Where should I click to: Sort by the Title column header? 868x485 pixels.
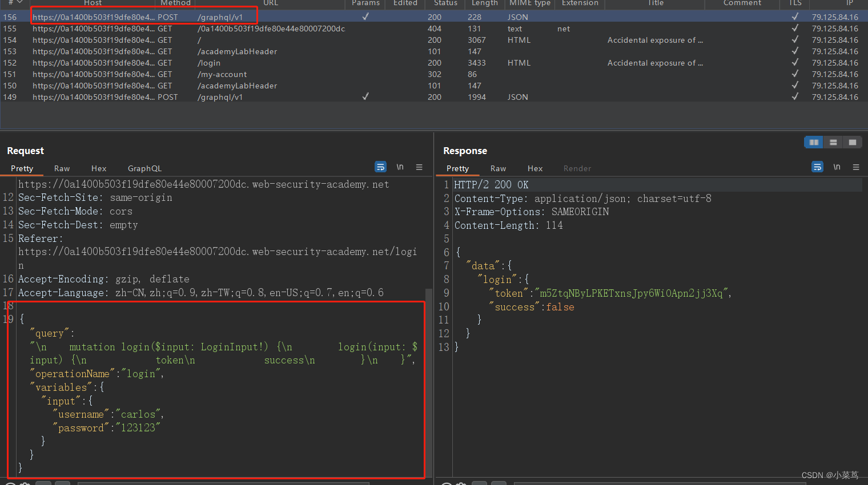click(x=656, y=3)
